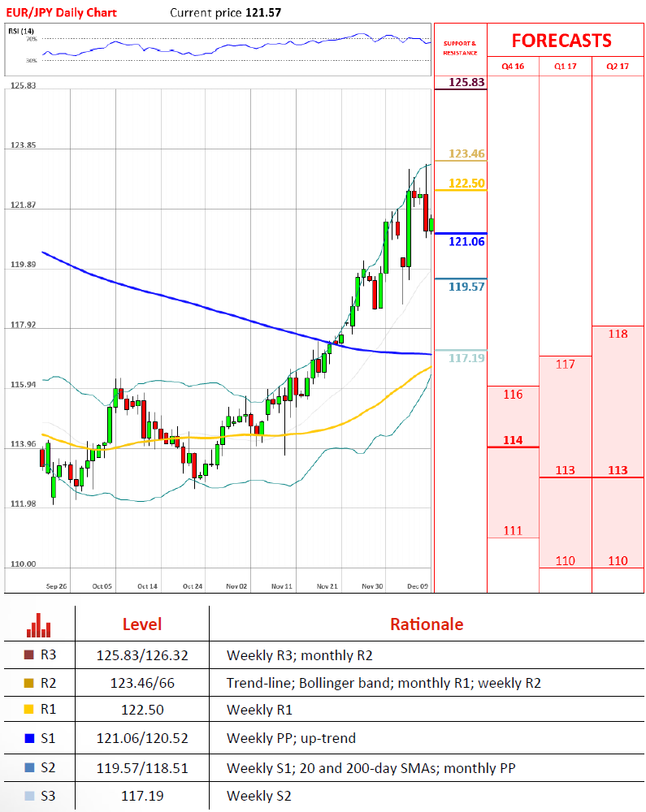Select the Q4 16 column header
646x812 pixels.
[x=513, y=67]
